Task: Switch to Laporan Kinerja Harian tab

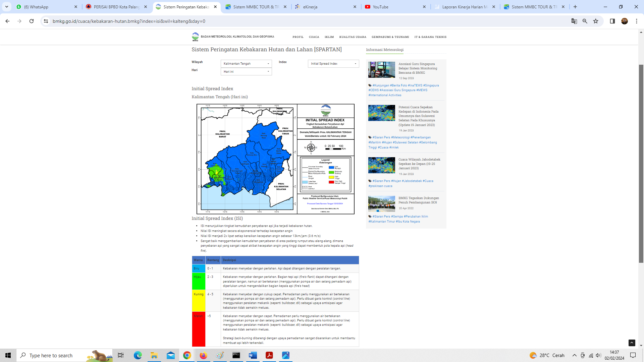Action: (x=465, y=7)
